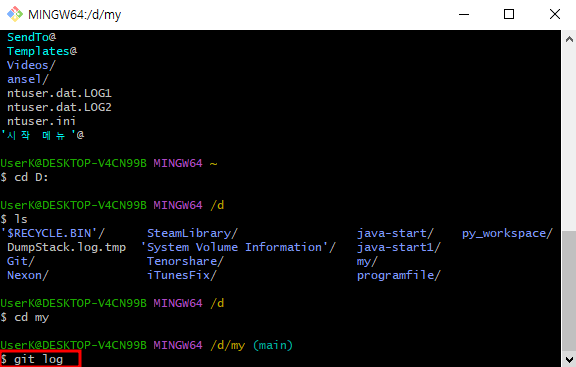This screenshot has width=576, height=367.
Task: Click 'ntuser.dat.LOG2' file name
Action: pos(59,107)
